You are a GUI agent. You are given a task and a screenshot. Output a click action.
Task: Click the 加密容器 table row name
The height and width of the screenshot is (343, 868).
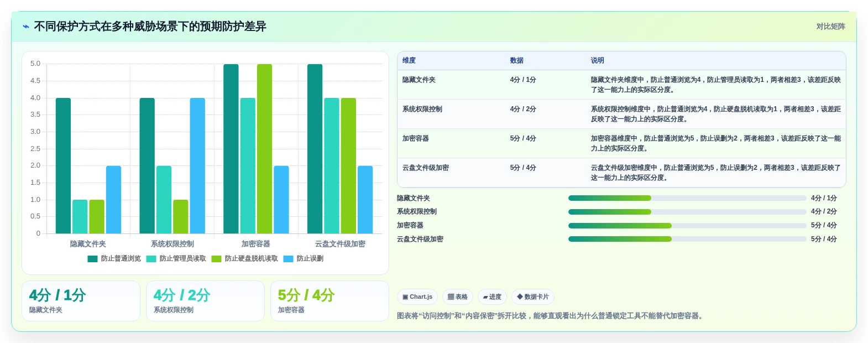point(416,138)
